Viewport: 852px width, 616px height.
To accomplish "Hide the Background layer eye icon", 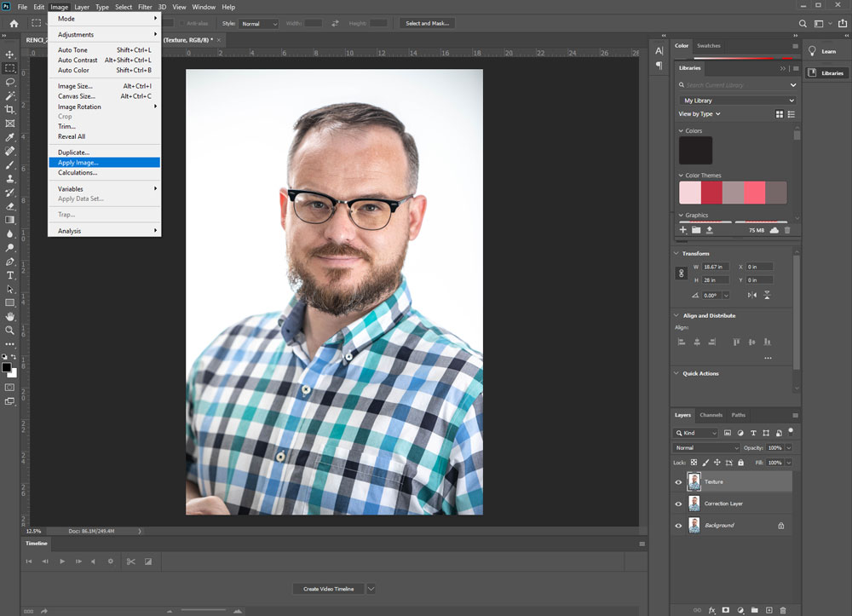I will (679, 526).
